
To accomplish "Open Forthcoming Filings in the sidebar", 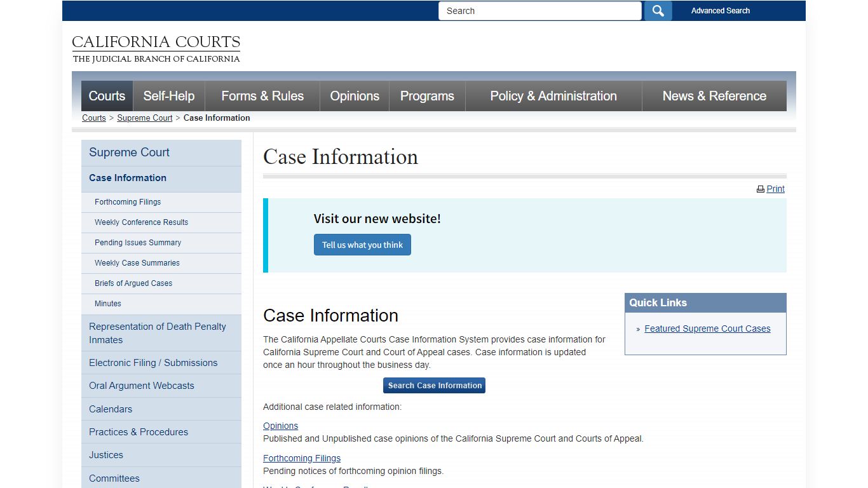I will (x=161, y=202).
